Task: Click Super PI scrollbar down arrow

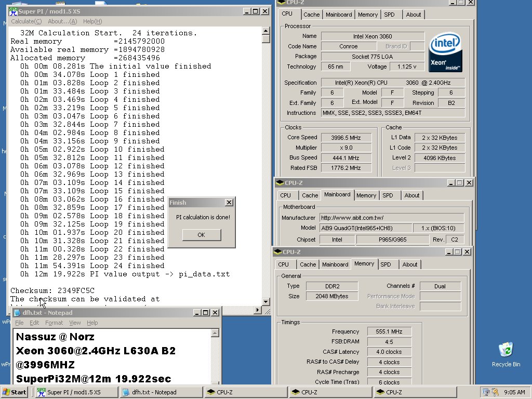Action: pos(265,302)
